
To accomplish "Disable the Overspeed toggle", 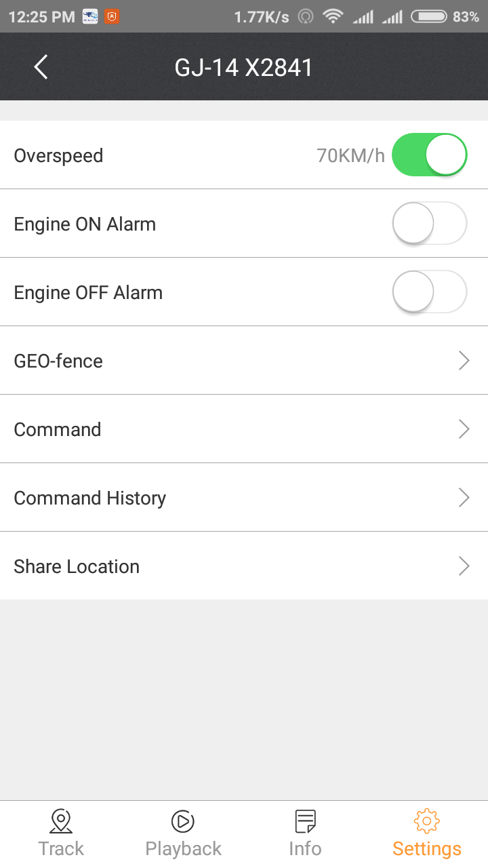I will (430, 155).
